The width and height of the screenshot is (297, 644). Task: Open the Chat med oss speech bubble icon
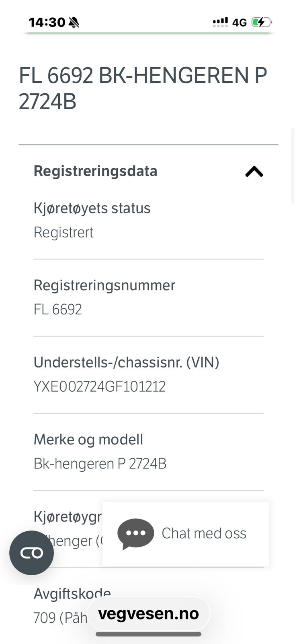pyautogui.click(x=135, y=534)
